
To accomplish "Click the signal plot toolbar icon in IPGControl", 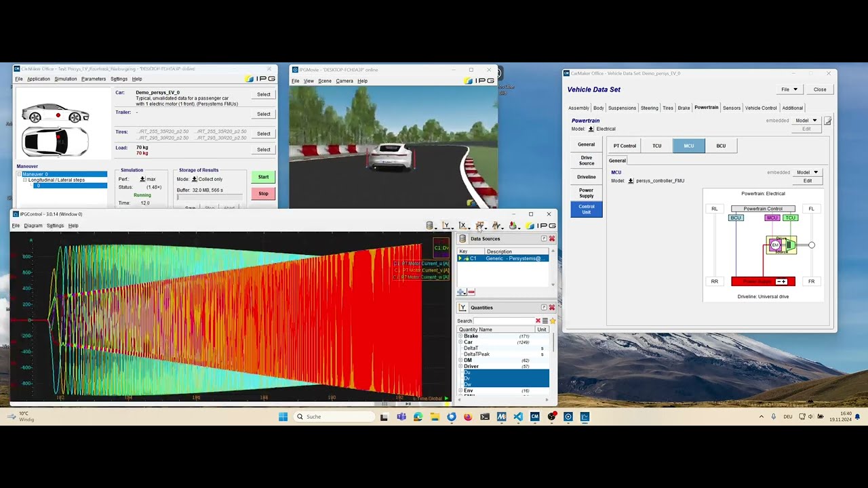I will (x=496, y=226).
